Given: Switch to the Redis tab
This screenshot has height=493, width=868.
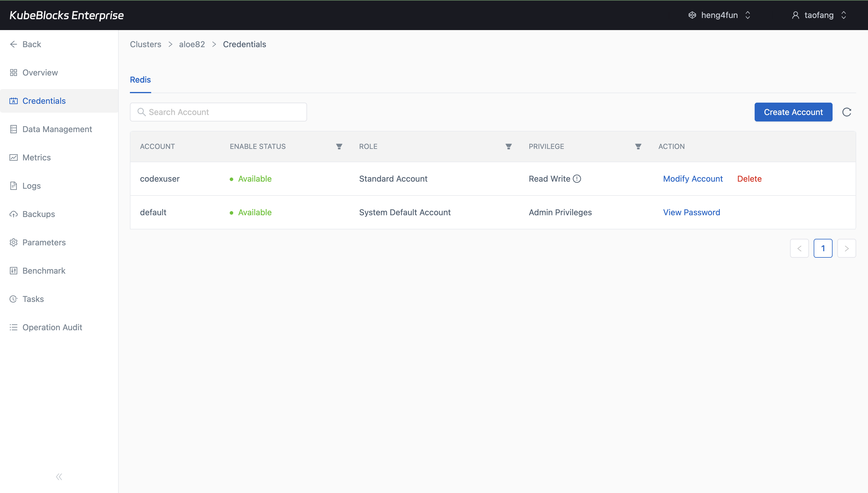Looking at the screenshot, I should coord(140,80).
